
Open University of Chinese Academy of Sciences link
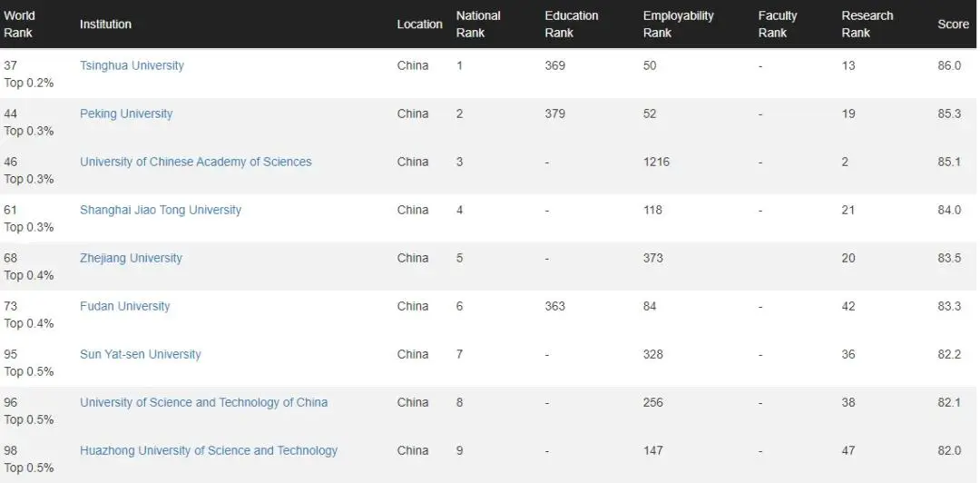click(x=196, y=162)
